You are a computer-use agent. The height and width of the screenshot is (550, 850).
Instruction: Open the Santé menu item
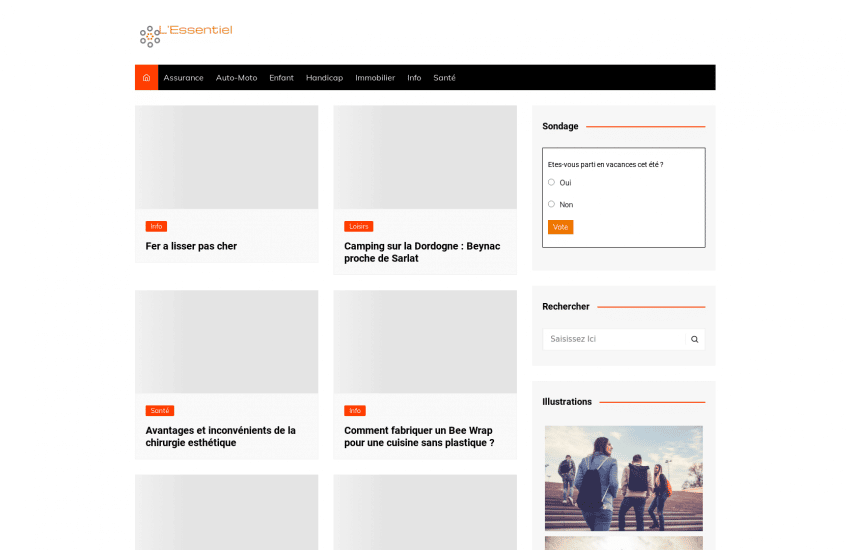tap(444, 77)
